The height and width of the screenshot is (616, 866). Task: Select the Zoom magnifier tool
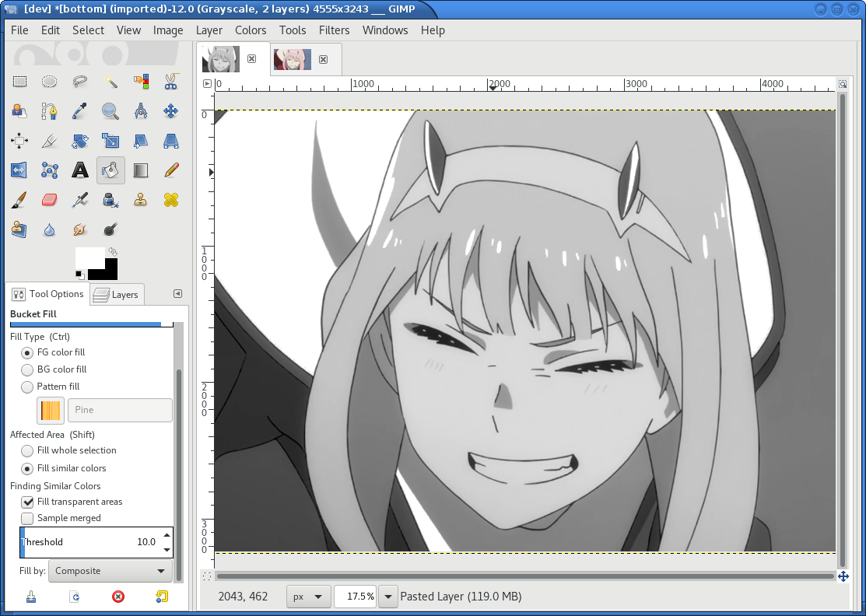(110, 111)
